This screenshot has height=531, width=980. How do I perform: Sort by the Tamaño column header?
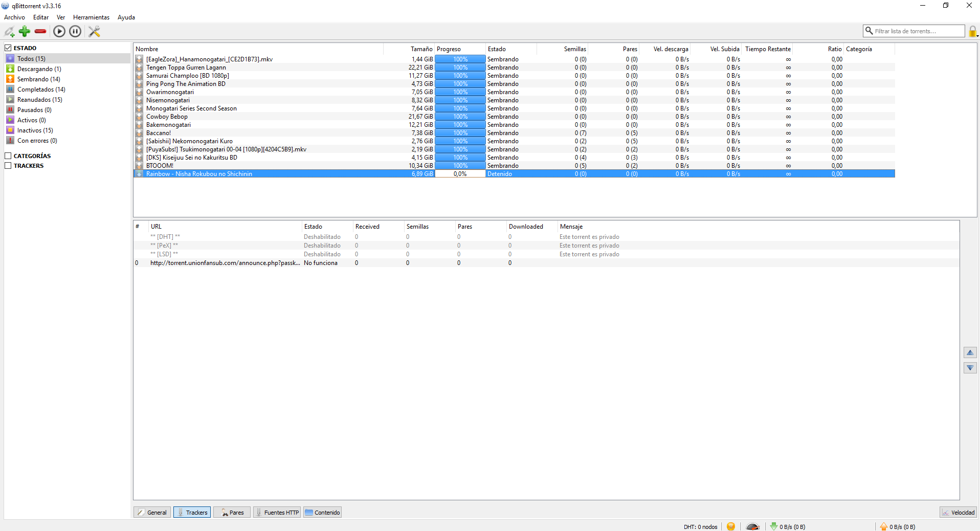(409, 49)
